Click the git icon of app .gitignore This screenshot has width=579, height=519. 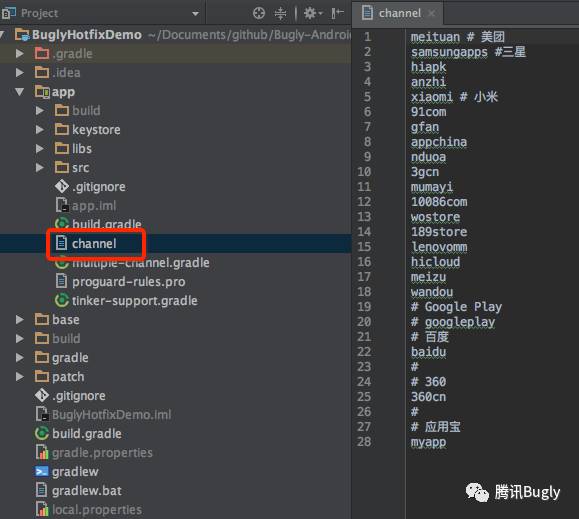[62, 186]
